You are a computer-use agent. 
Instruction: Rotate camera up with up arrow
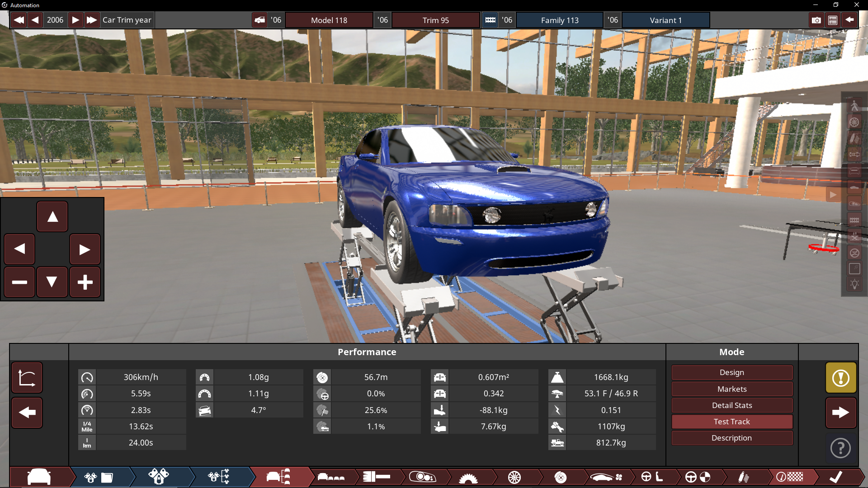[x=52, y=217]
